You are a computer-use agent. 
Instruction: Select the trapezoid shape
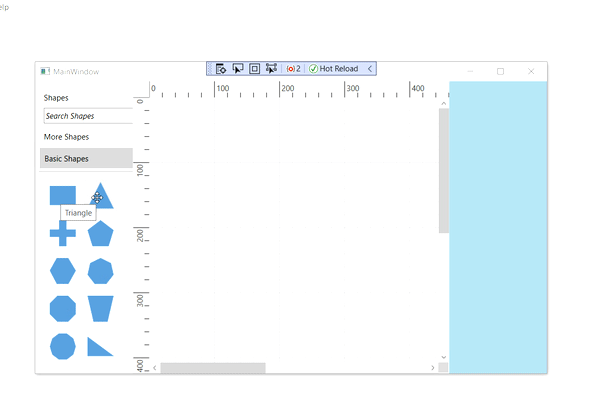click(x=101, y=308)
